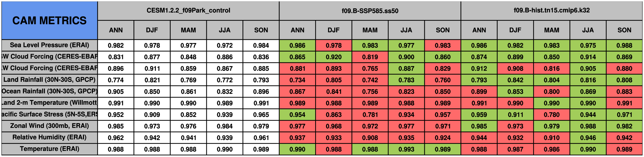The width and height of the screenshot is (644, 157).
Task: Select the f09.B-SSP585.ss50 group header
Action: point(370,11)
